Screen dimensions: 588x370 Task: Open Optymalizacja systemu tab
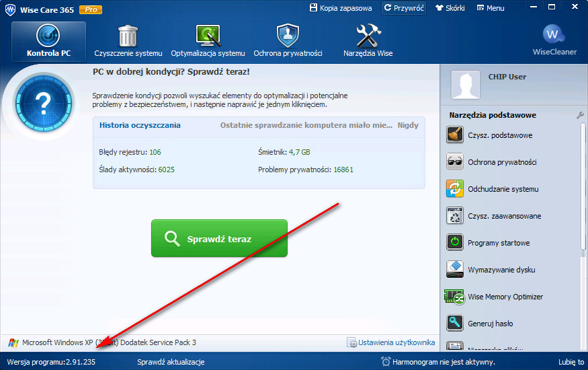coord(208,41)
